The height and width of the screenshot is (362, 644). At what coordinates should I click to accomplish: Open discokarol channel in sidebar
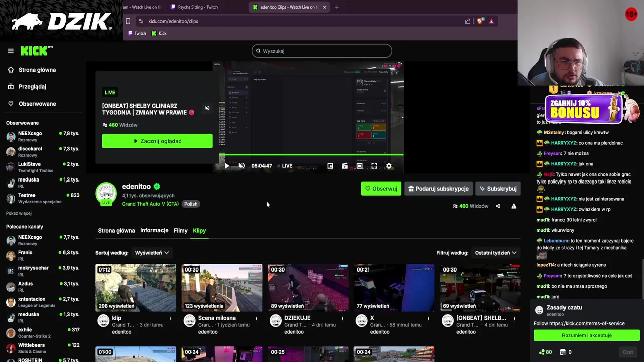click(43, 152)
